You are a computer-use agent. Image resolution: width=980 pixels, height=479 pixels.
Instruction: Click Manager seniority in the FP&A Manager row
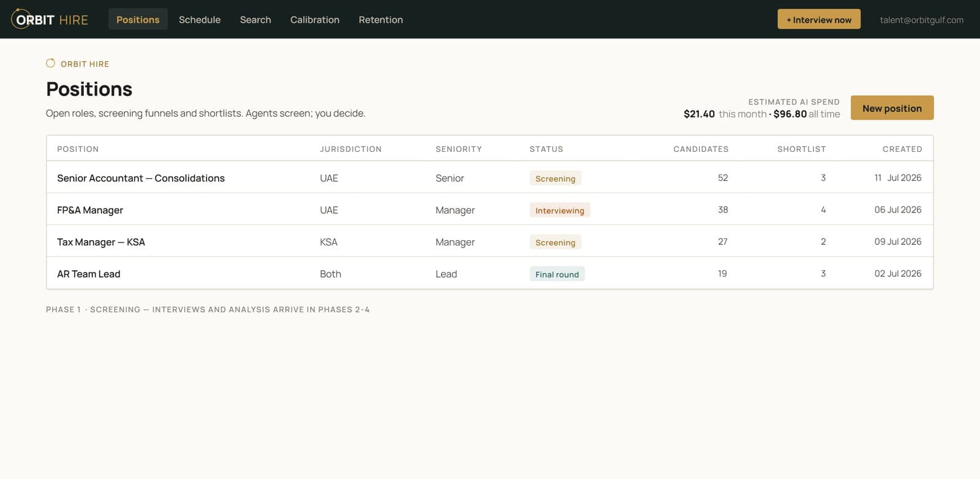[455, 210]
